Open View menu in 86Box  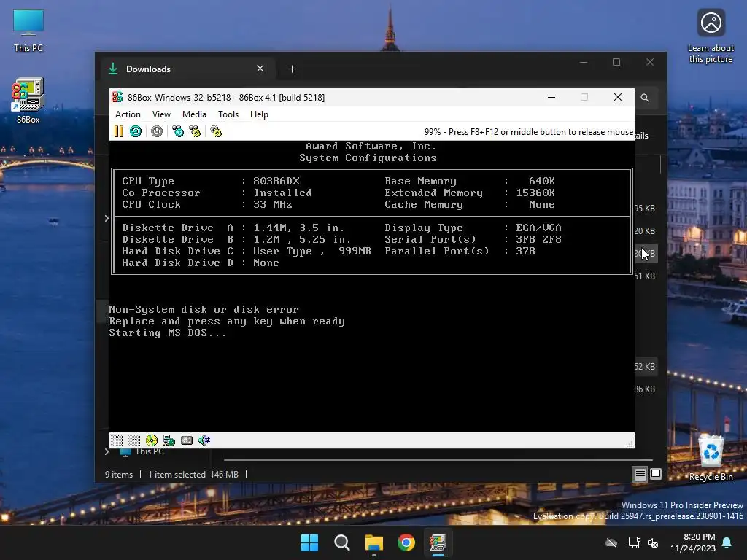161,114
